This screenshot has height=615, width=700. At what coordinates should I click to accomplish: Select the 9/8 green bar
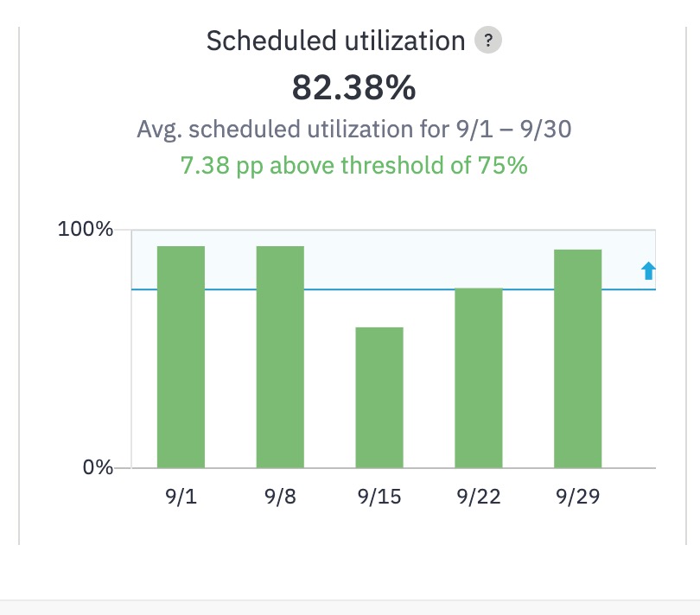[x=280, y=357]
